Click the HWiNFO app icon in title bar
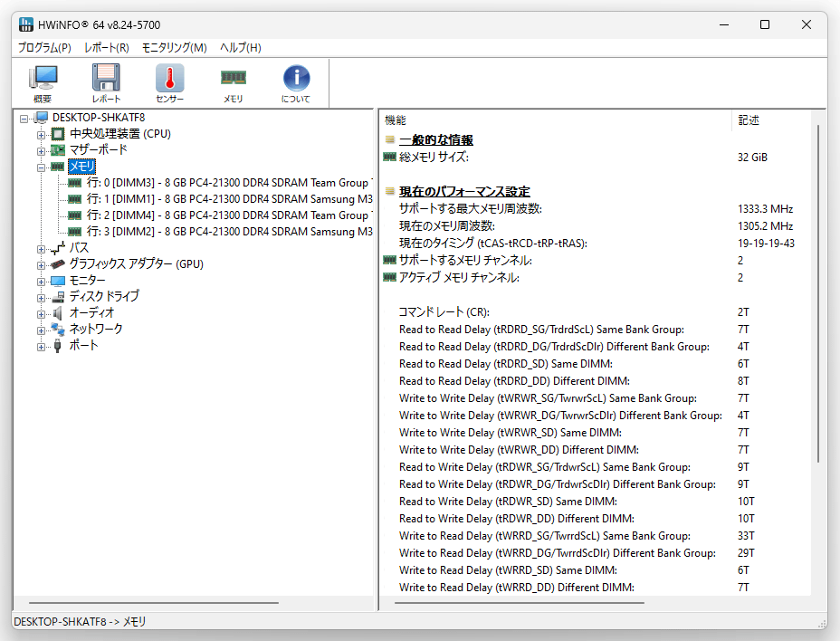 click(25, 24)
